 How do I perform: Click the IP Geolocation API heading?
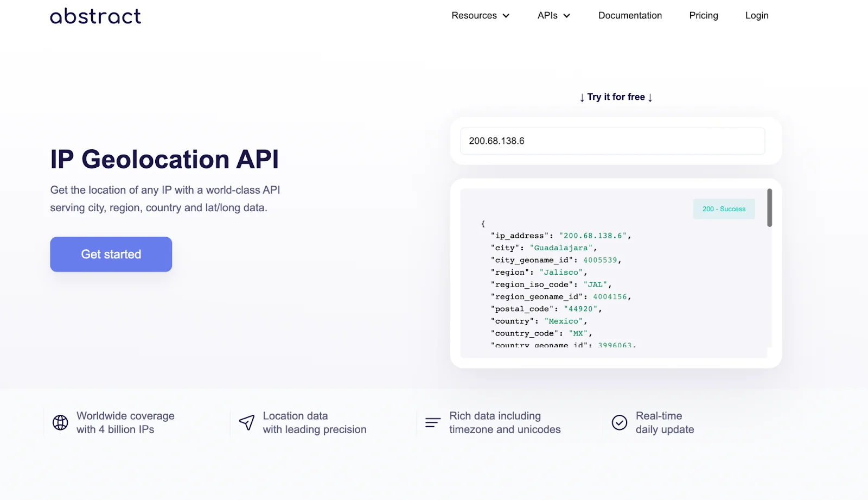(164, 160)
